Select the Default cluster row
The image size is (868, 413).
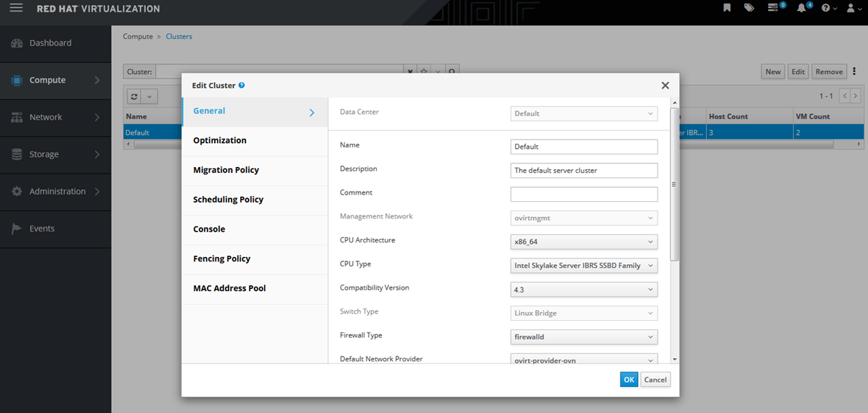tap(493, 133)
